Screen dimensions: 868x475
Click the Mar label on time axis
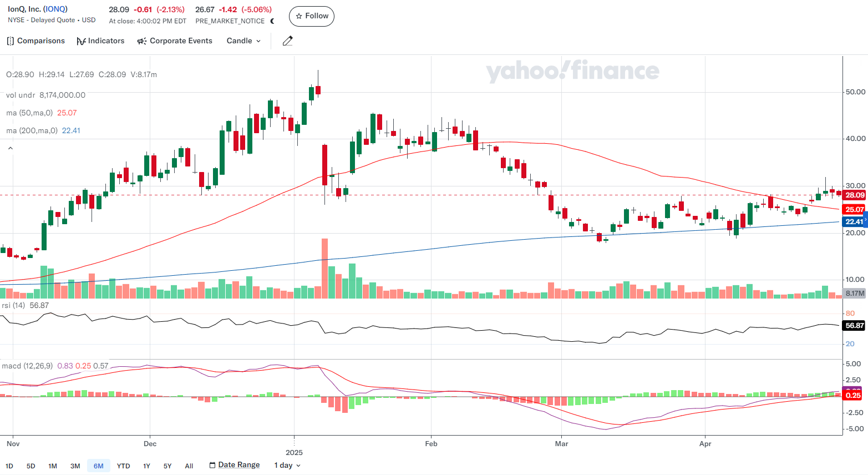pos(562,443)
